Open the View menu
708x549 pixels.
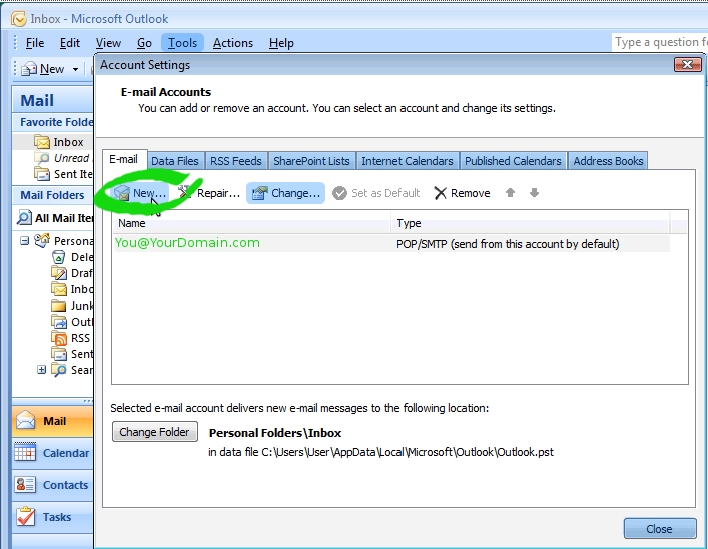click(108, 43)
